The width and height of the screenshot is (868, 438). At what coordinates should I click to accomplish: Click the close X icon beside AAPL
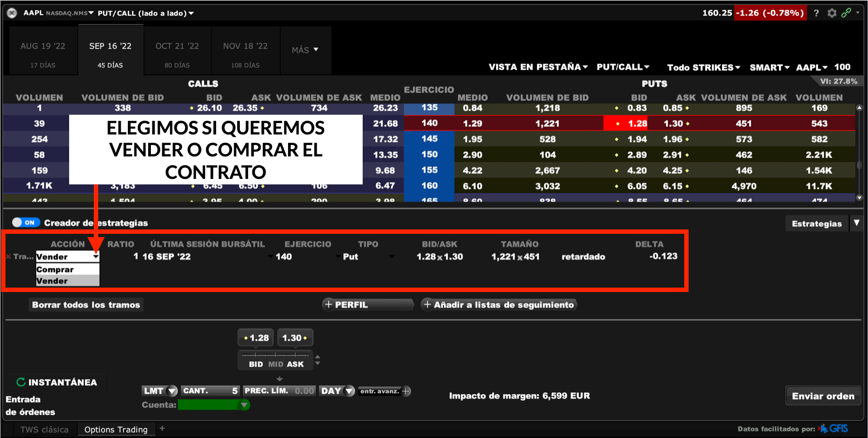click(12, 13)
